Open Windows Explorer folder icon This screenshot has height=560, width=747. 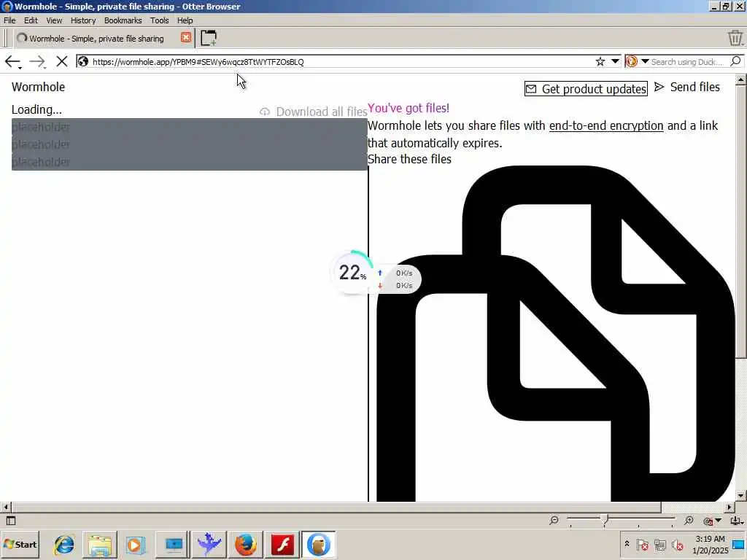[100, 544]
